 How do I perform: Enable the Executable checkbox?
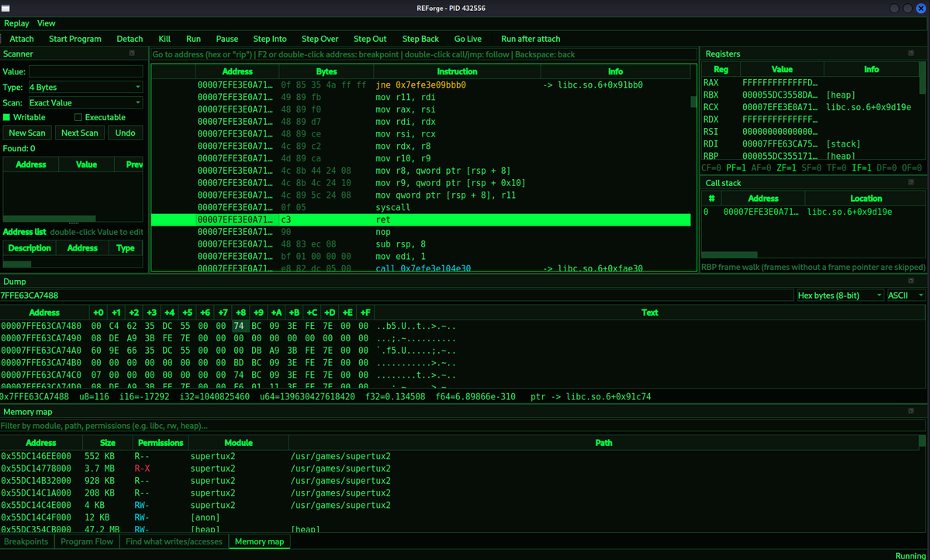click(x=78, y=117)
